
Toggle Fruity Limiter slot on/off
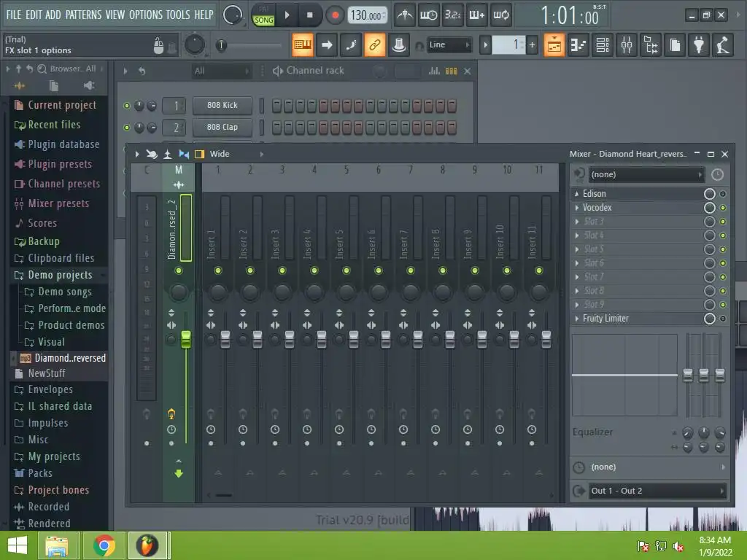(723, 319)
